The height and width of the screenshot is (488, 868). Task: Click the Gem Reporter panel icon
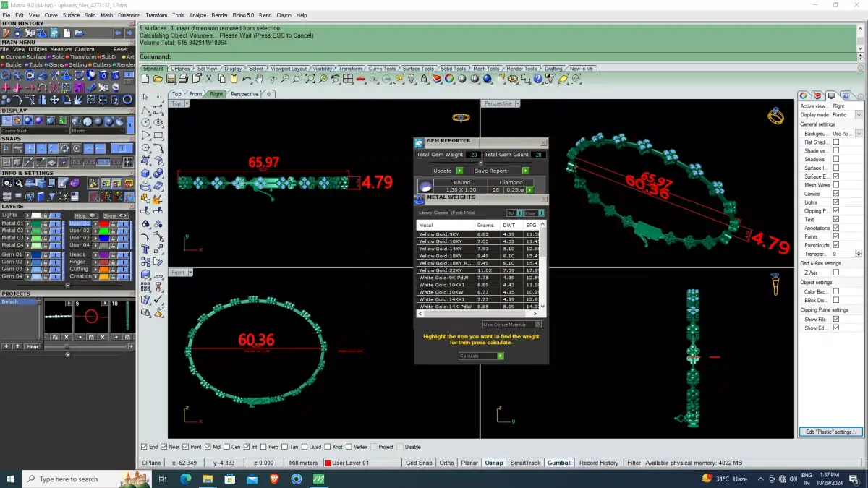(x=419, y=143)
